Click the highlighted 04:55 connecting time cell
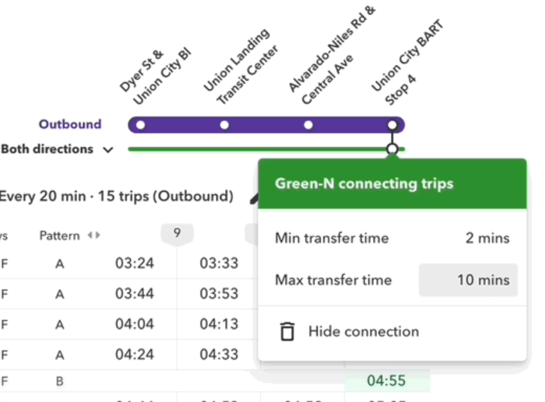The height and width of the screenshot is (402, 545). [x=387, y=381]
